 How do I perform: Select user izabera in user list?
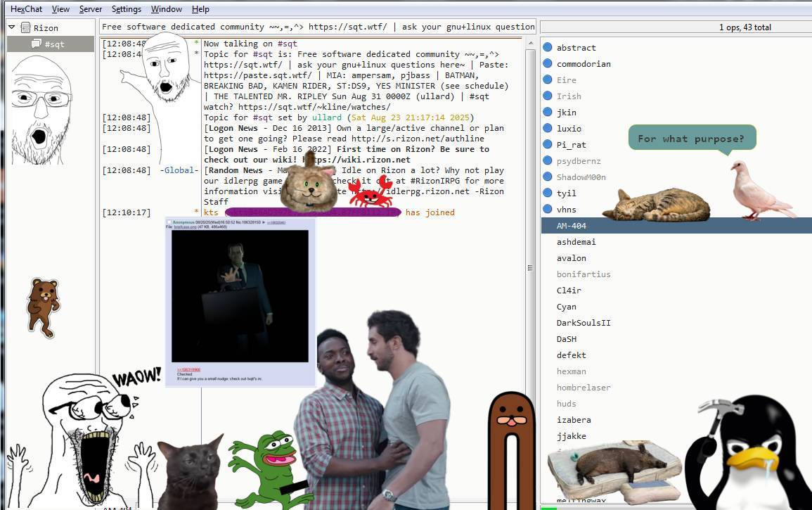coord(573,420)
